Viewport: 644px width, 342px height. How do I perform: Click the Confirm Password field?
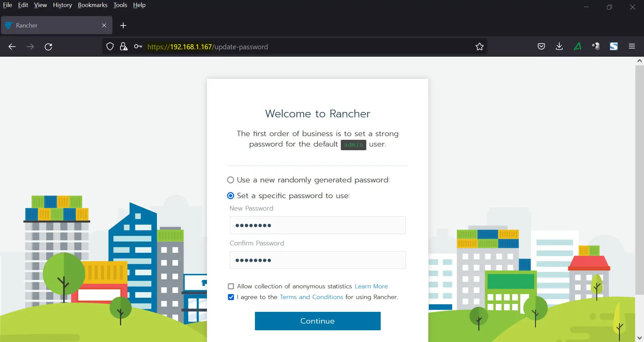[x=318, y=260]
